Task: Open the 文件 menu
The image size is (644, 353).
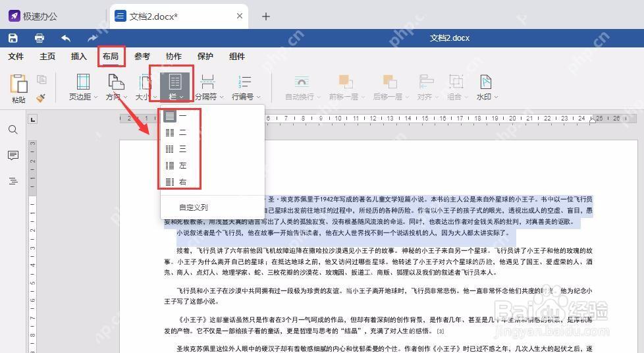Action: [x=16, y=56]
